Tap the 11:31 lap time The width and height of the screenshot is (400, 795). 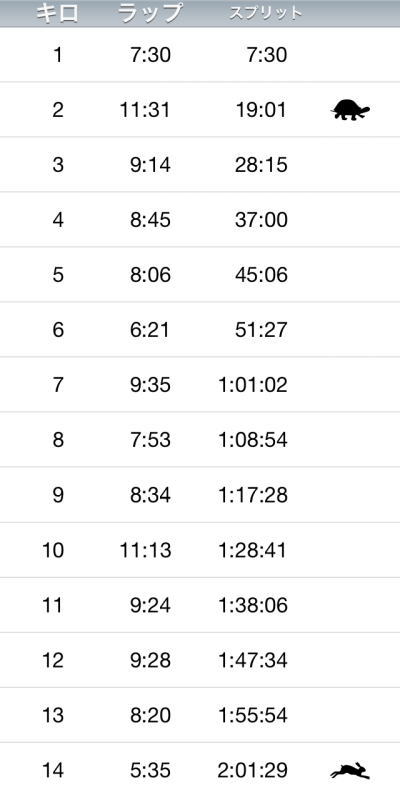(145, 110)
